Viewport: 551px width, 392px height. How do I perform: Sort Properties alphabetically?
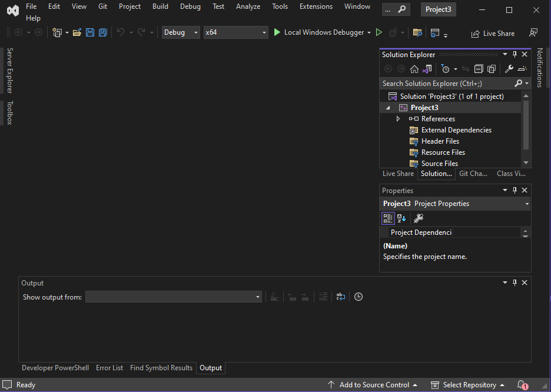click(401, 218)
